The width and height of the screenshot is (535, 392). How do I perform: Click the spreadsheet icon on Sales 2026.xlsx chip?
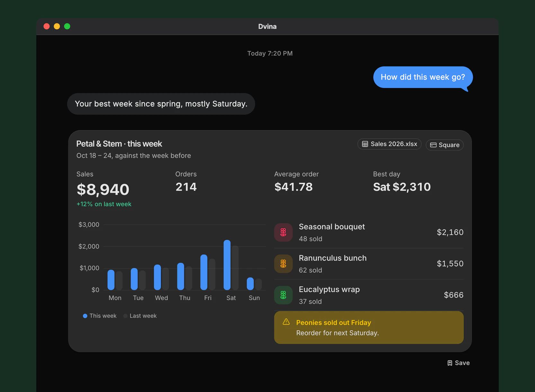[x=365, y=144]
